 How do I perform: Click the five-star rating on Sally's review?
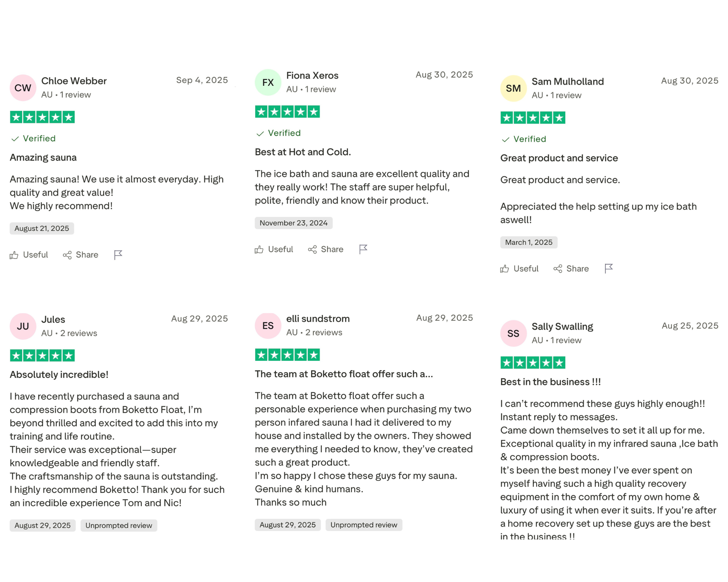(x=533, y=363)
